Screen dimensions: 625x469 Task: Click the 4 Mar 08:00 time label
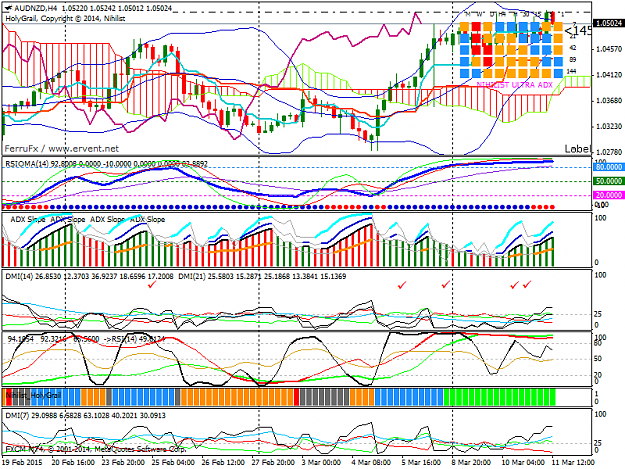coord(371,463)
